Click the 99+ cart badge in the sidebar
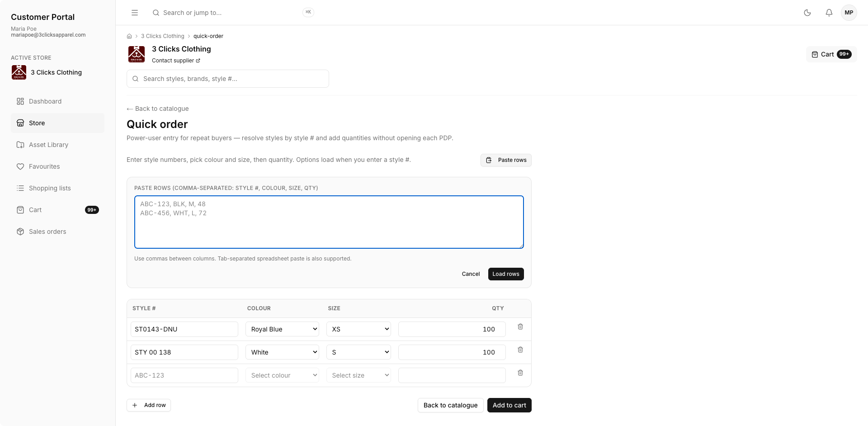 click(x=92, y=210)
